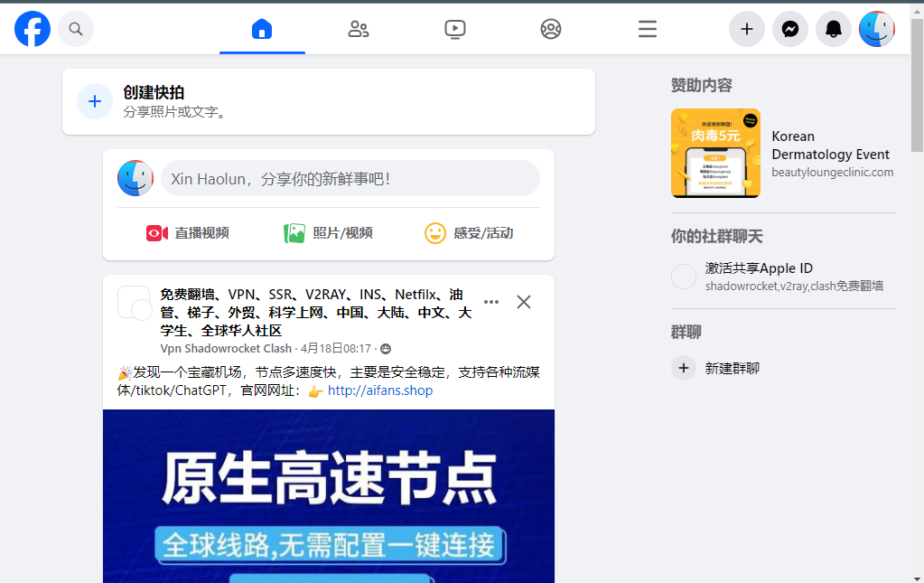This screenshot has width=924, height=583.
Task: Open the 原生高速节点 post image
Action: [x=329, y=496]
